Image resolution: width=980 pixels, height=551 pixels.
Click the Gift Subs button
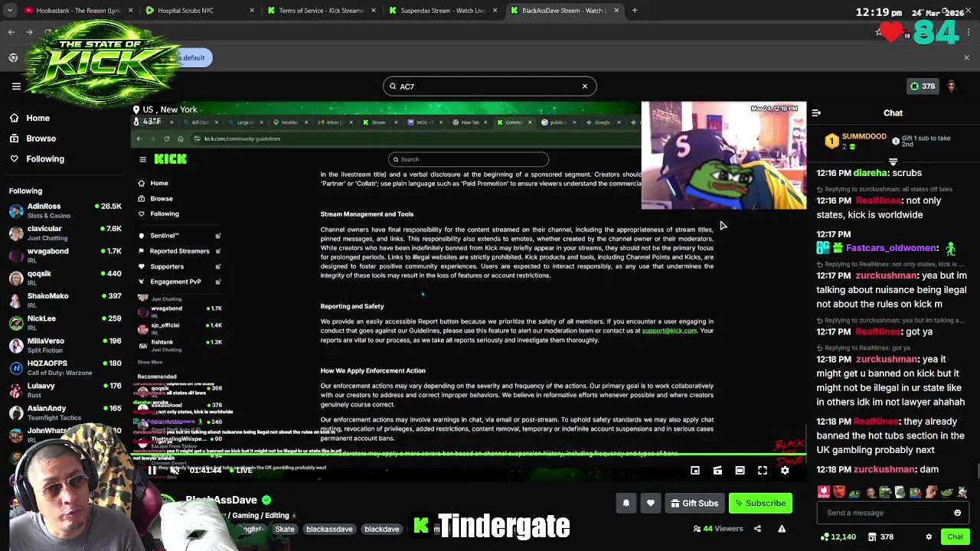(x=694, y=503)
